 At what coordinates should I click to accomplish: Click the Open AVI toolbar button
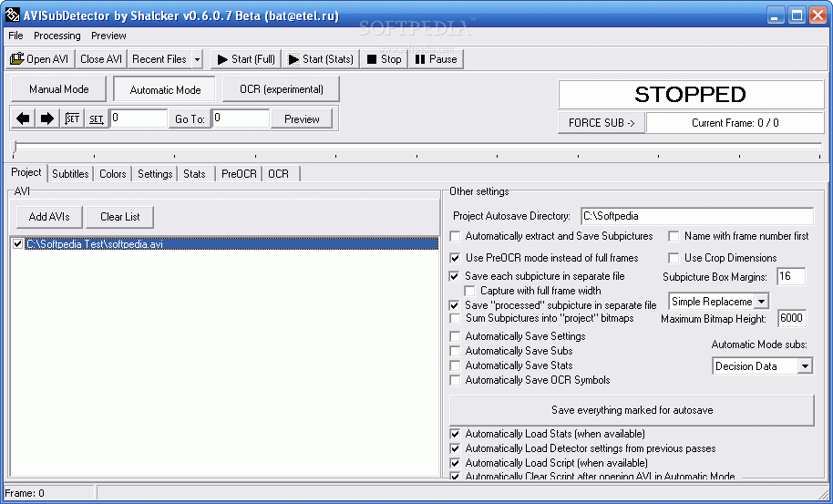coord(40,59)
